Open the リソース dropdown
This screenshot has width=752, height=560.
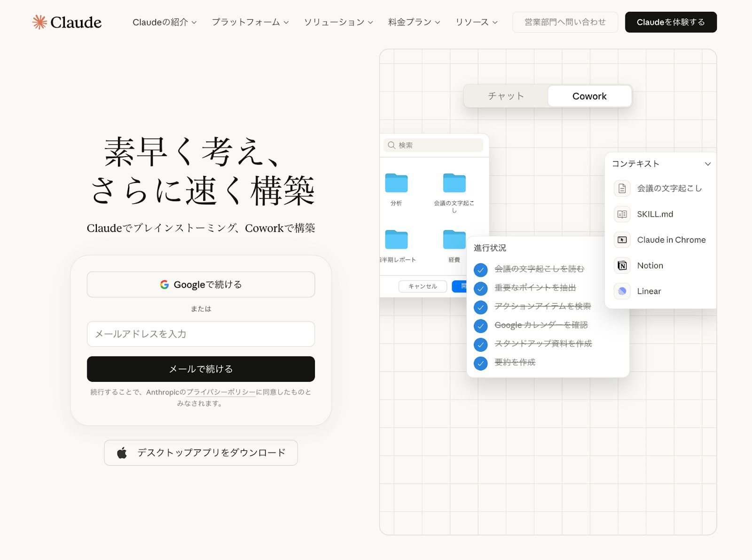[x=476, y=22]
